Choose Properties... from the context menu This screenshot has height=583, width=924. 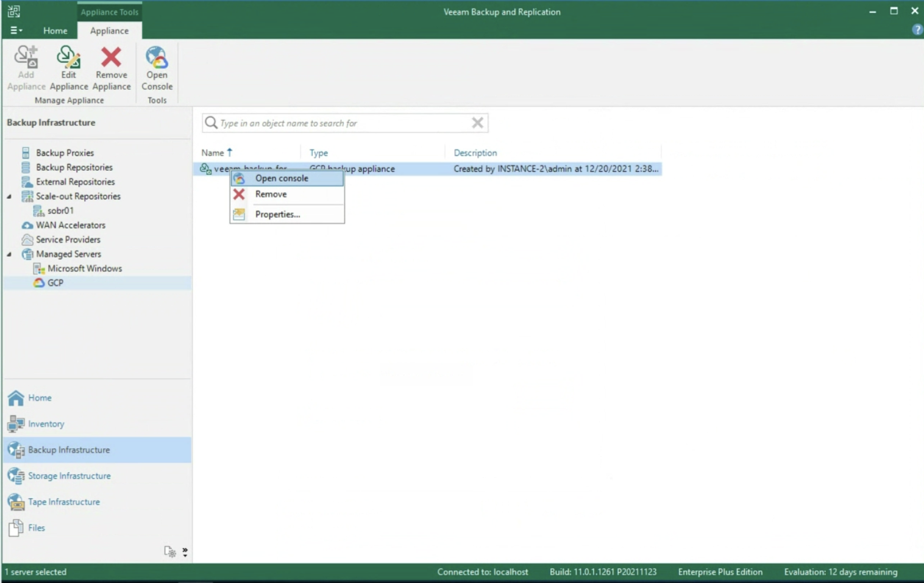[287, 214]
